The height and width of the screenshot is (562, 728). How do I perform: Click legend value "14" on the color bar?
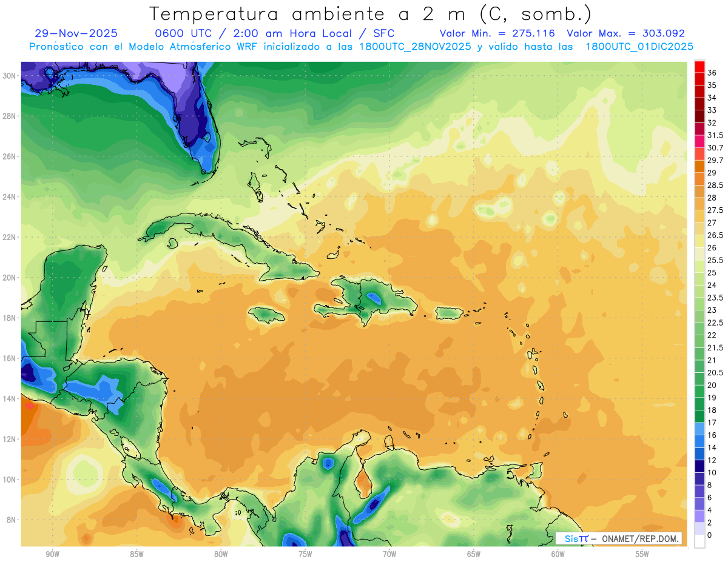pyautogui.click(x=712, y=447)
